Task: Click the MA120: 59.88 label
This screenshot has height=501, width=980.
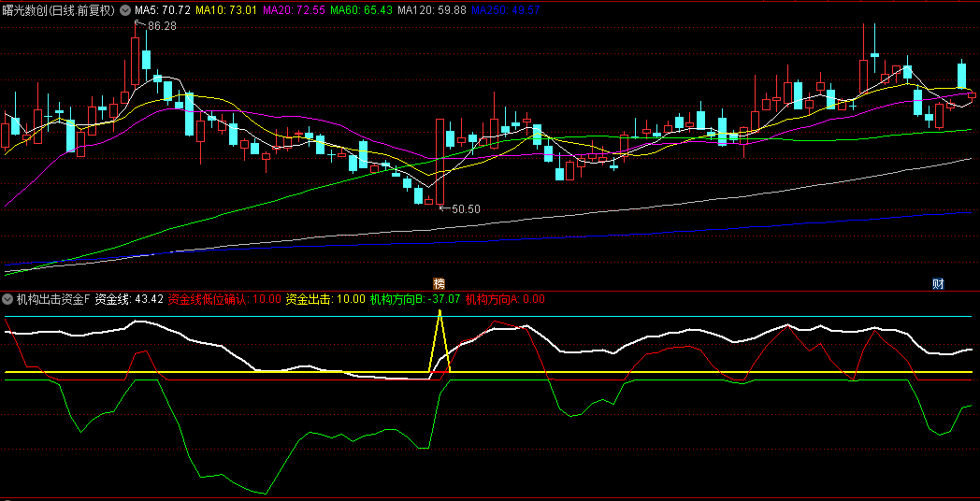Action: [x=432, y=10]
